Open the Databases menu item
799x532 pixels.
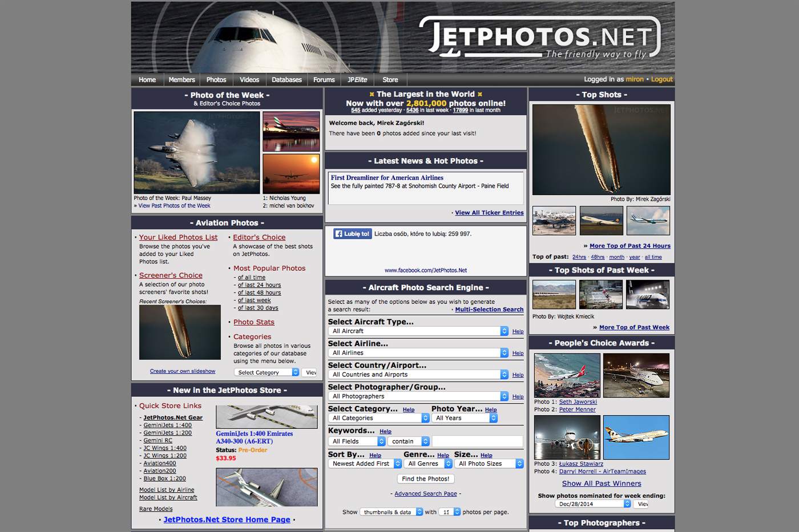pyautogui.click(x=286, y=80)
